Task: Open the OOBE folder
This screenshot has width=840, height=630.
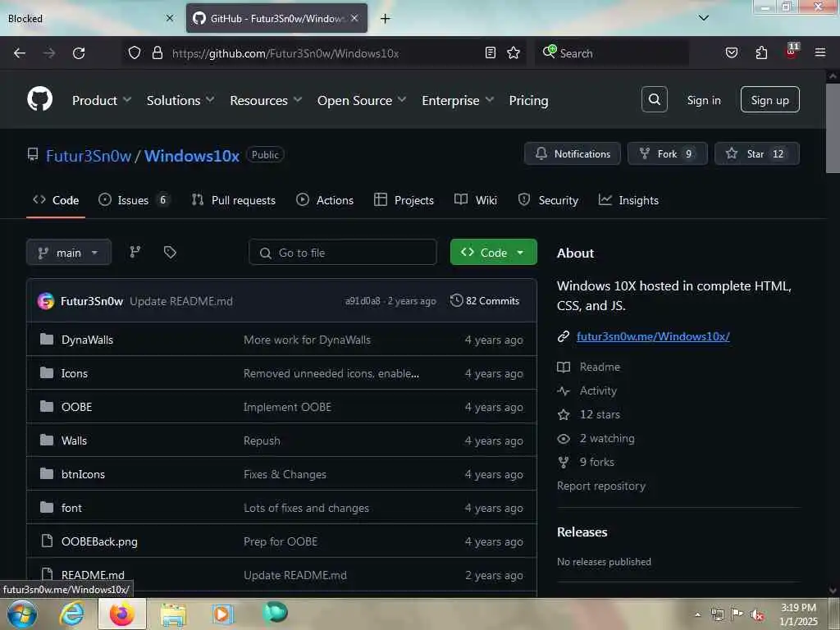Action: tap(76, 407)
